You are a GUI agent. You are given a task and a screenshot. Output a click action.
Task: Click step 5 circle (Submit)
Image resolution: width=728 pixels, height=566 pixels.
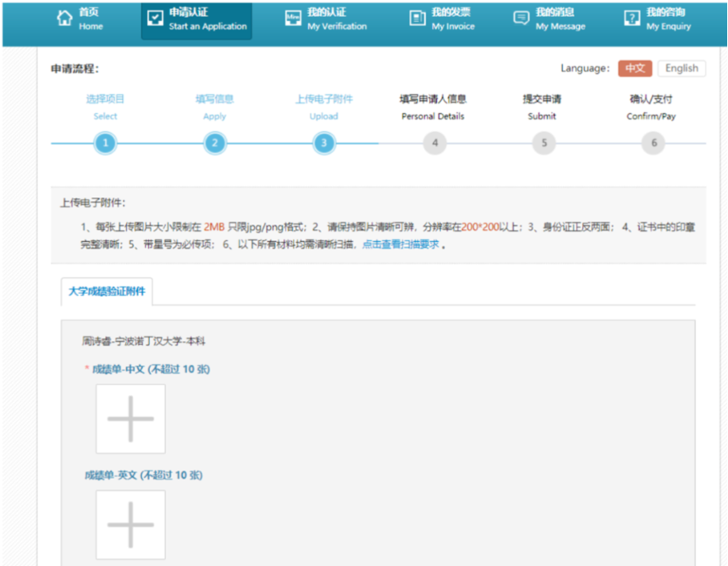click(543, 143)
